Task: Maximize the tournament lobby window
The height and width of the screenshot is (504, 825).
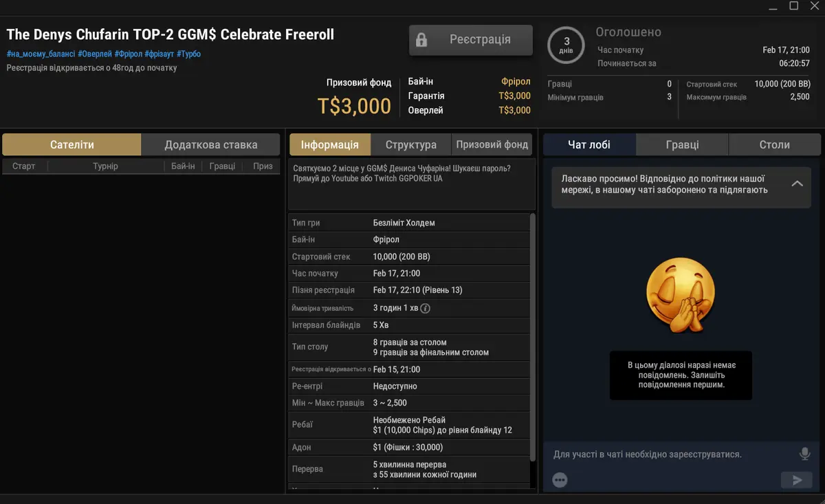Action: click(x=793, y=6)
